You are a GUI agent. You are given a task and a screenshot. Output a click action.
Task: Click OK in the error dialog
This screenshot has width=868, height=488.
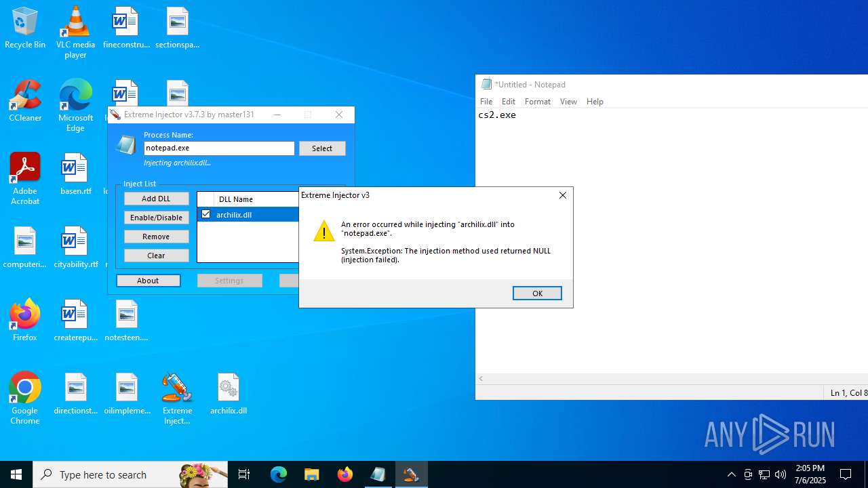537,293
